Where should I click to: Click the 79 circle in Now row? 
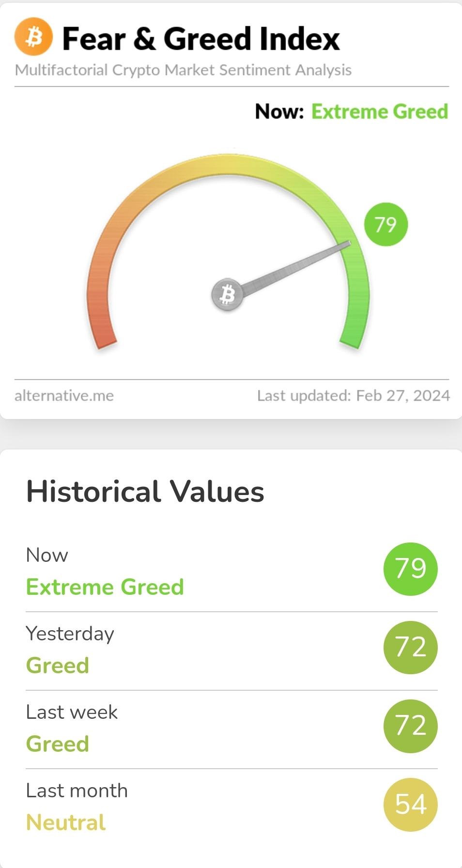410,569
